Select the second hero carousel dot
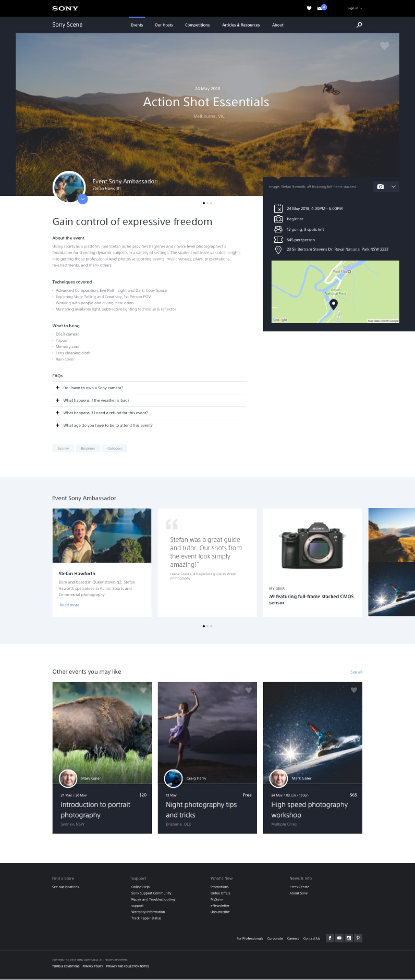Screen dimensions: 415x980 tap(207, 203)
